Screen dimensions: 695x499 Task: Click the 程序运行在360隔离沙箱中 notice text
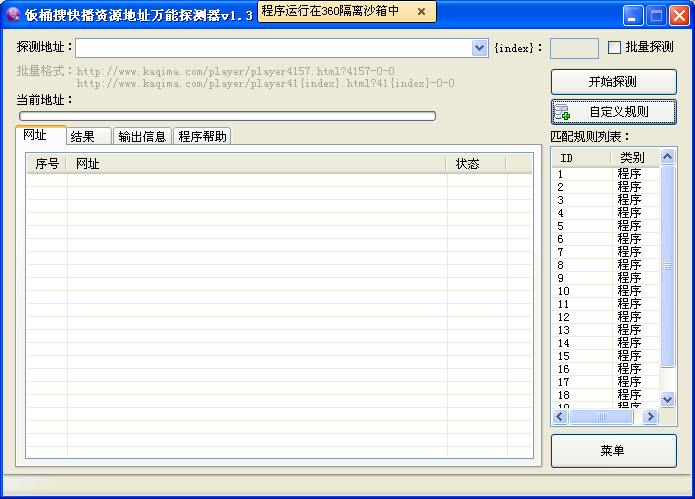(330, 11)
